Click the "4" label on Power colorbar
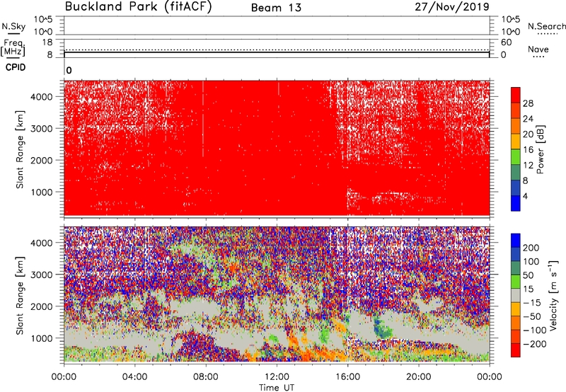Screen dimensions: 566x392 point(526,197)
